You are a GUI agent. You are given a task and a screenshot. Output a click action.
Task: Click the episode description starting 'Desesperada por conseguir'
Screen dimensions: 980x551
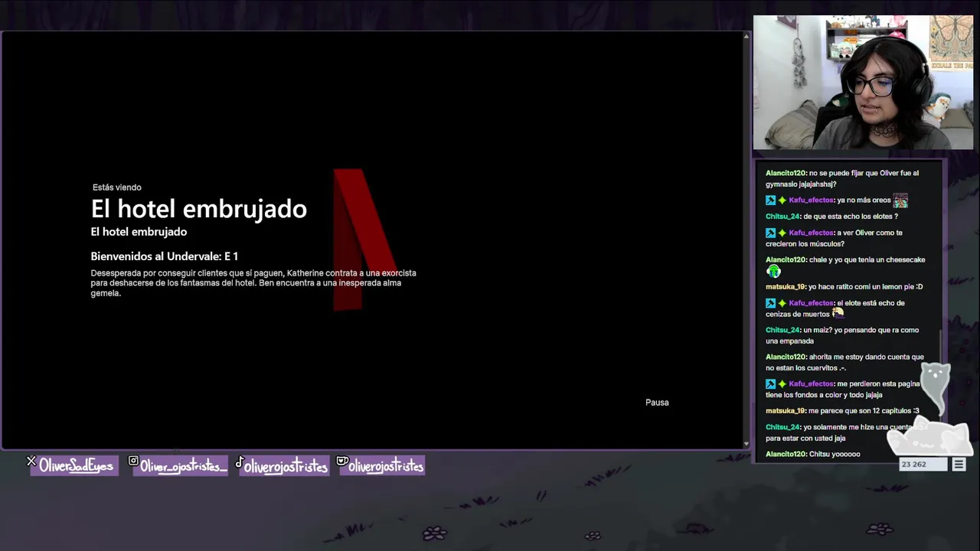(253, 283)
